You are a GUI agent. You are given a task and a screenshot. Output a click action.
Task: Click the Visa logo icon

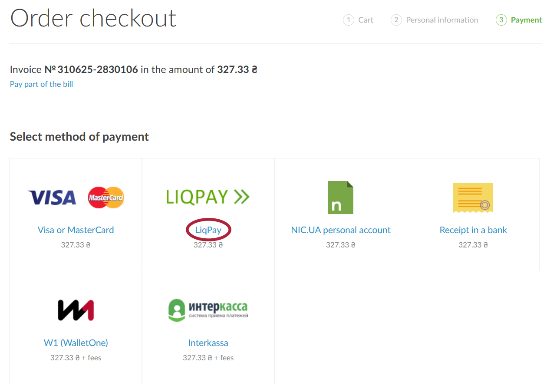point(52,198)
